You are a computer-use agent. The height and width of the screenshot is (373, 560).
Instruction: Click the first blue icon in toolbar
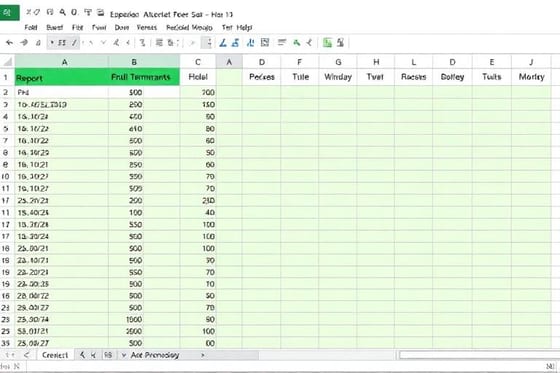pyautogui.click(x=223, y=43)
